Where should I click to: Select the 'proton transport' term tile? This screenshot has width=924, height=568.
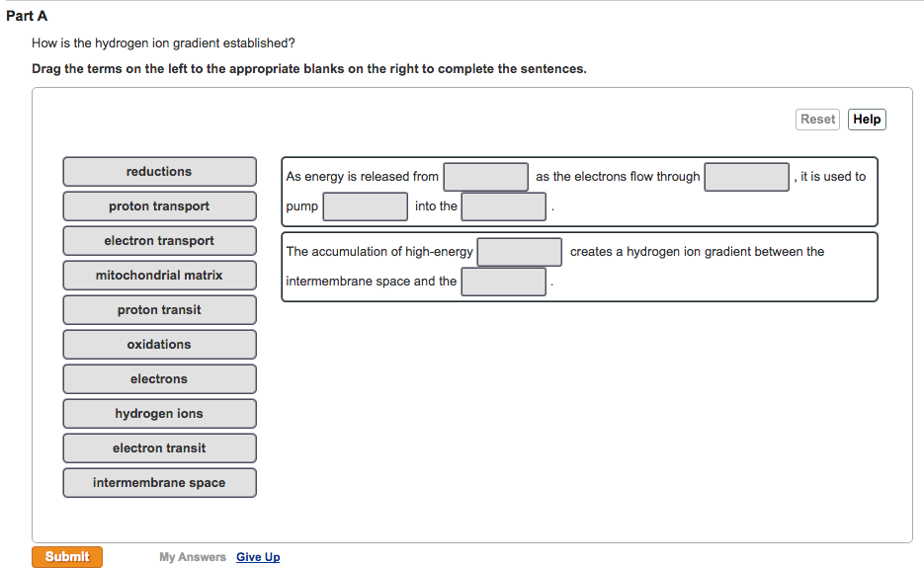coord(159,206)
